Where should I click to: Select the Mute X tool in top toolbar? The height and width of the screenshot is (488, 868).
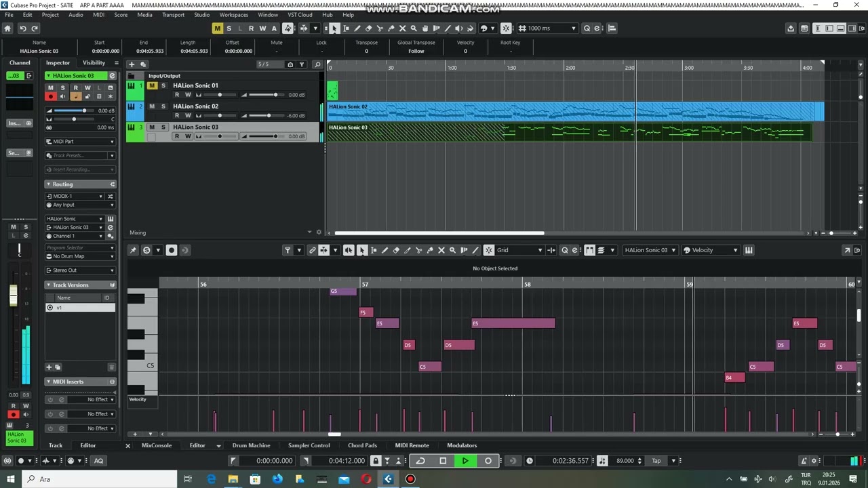(x=403, y=28)
